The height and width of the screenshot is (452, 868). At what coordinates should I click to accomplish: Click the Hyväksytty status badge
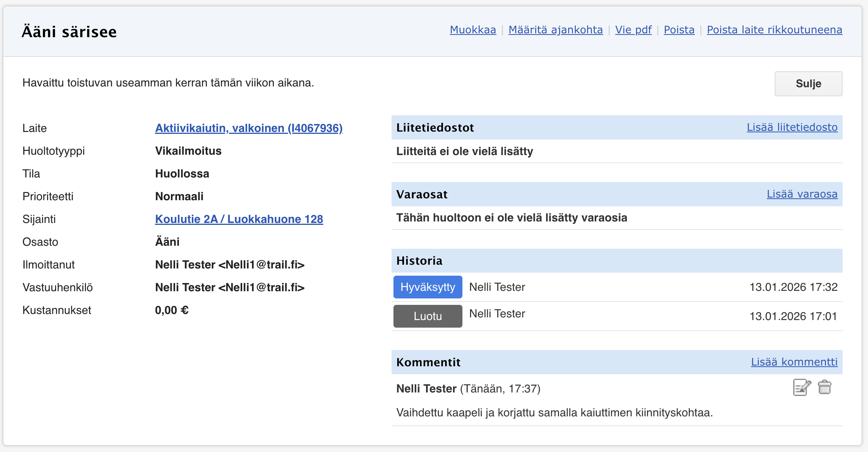(428, 287)
